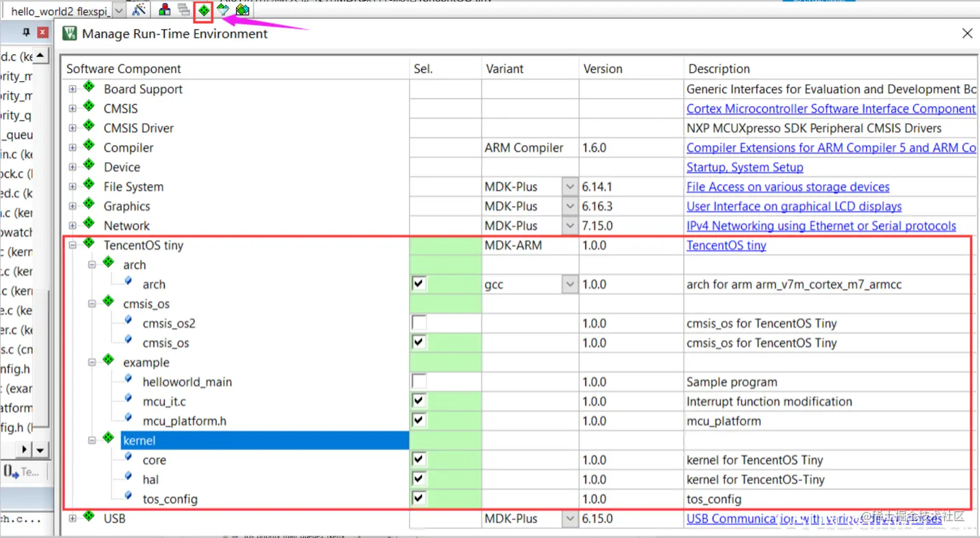Expand the File System tree node
This screenshot has width=980, height=538.
pos(73,187)
